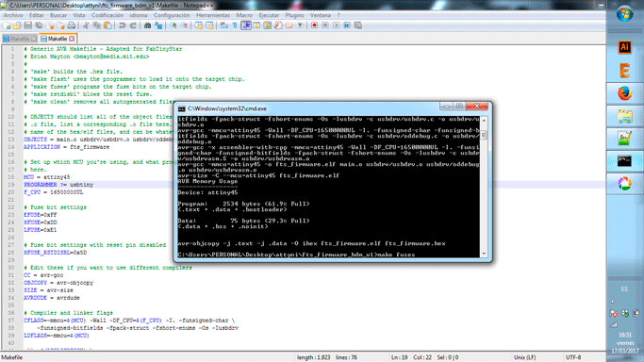644x362 pixels.
Task: Open the Editar menu
Action: tap(37, 15)
